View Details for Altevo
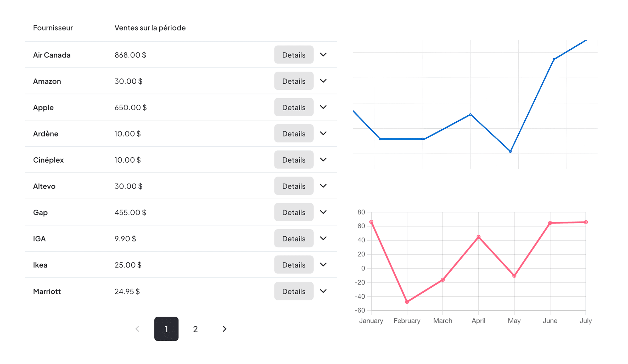 (294, 186)
